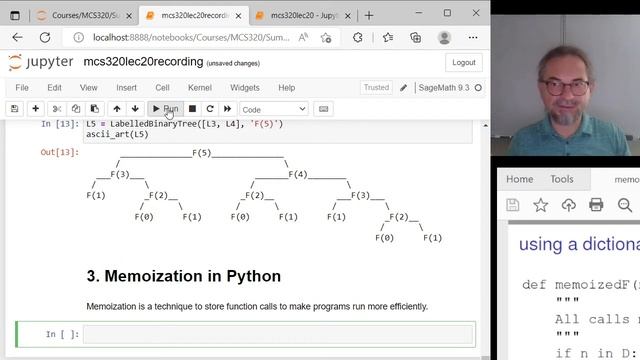The width and height of the screenshot is (640, 360).
Task: Click the Memoization is a technique paragraph
Action: pos(257,306)
